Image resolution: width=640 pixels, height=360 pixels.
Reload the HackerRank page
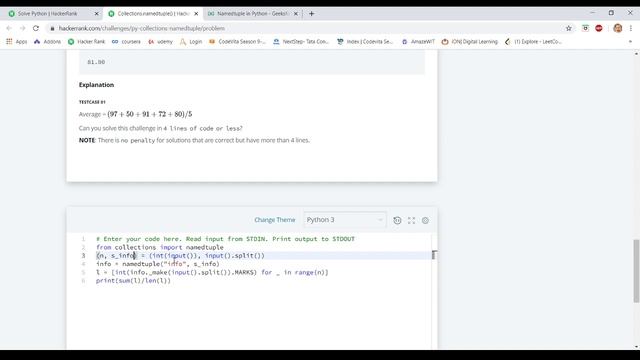(x=36, y=28)
